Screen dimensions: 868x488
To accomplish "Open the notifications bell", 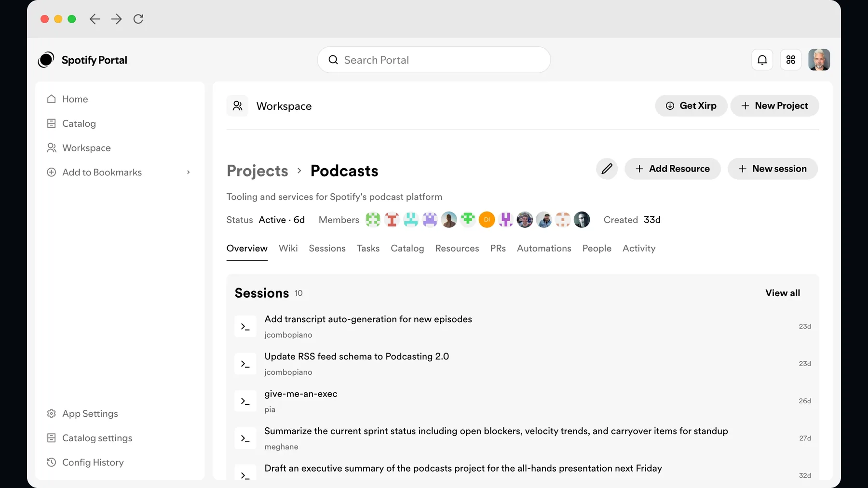I will point(762,60).
